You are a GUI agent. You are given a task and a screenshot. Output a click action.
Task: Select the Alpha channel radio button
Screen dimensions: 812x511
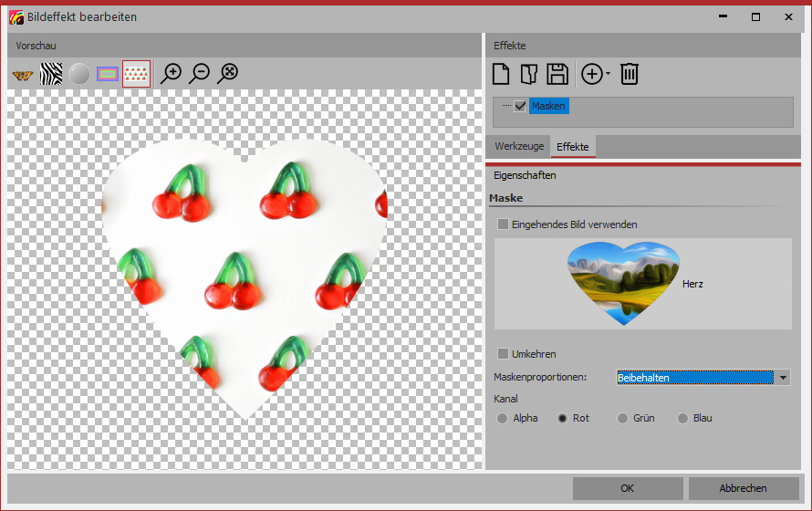coord(503,418)
